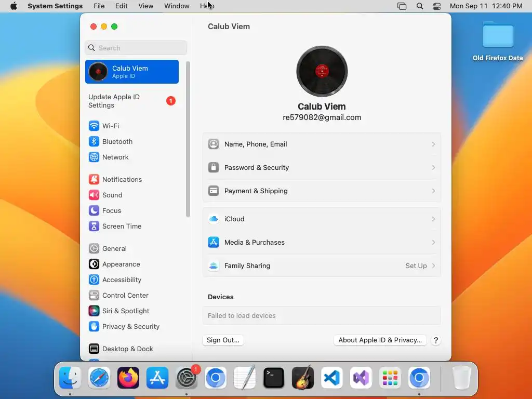Screen dimensions: 532x399
Task: Open Privacy & Security hand icon
Action: pos(94,327)
